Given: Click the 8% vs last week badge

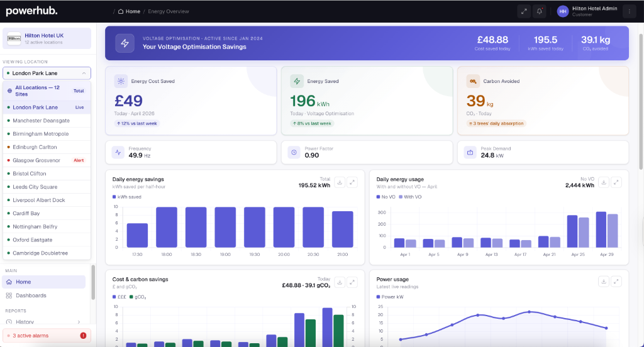Looking at the screenshot, I should [312, 124].
